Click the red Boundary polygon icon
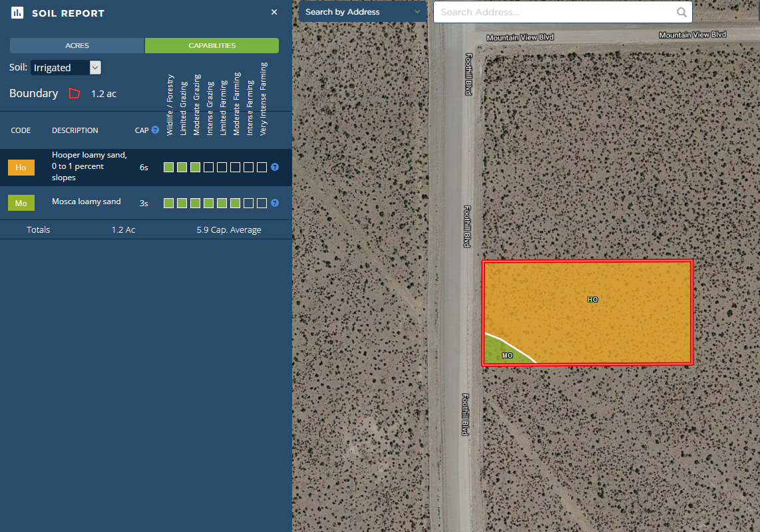This screenshot has width=760, height=532. [75, 94]
